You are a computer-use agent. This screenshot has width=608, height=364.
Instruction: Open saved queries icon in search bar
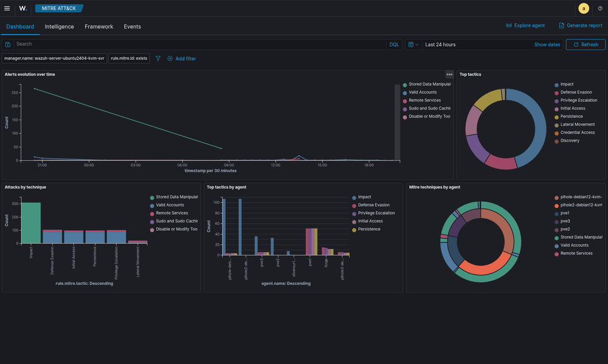[8, 44]
